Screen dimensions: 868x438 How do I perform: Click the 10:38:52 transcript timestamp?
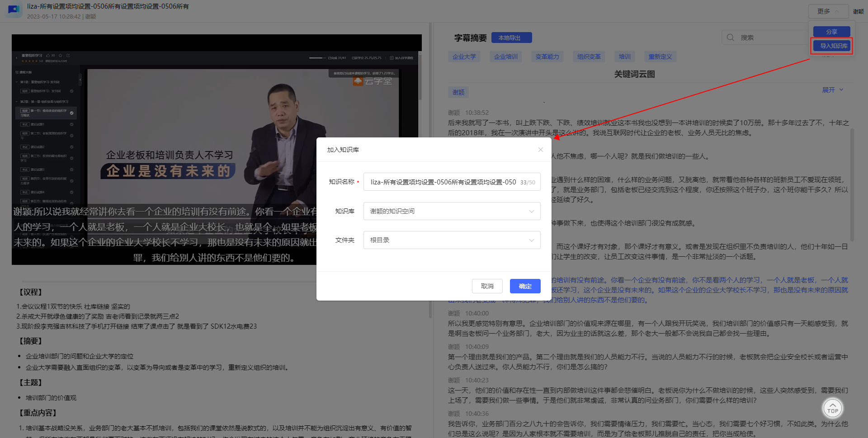pyautogui.click(x=477, y=113)
